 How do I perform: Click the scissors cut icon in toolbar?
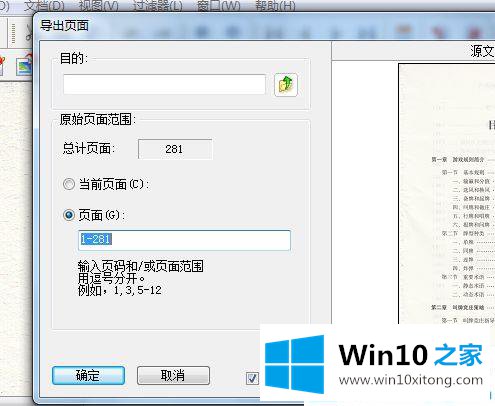[x=29, y=33]
